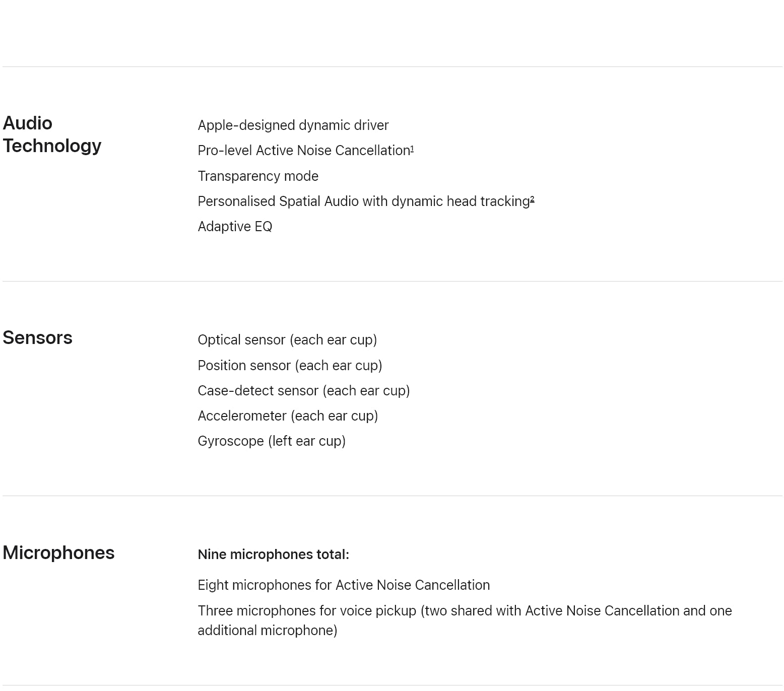Click the Transparency mode line
Screen dimensions: 784x691
(x=258, y=176)
